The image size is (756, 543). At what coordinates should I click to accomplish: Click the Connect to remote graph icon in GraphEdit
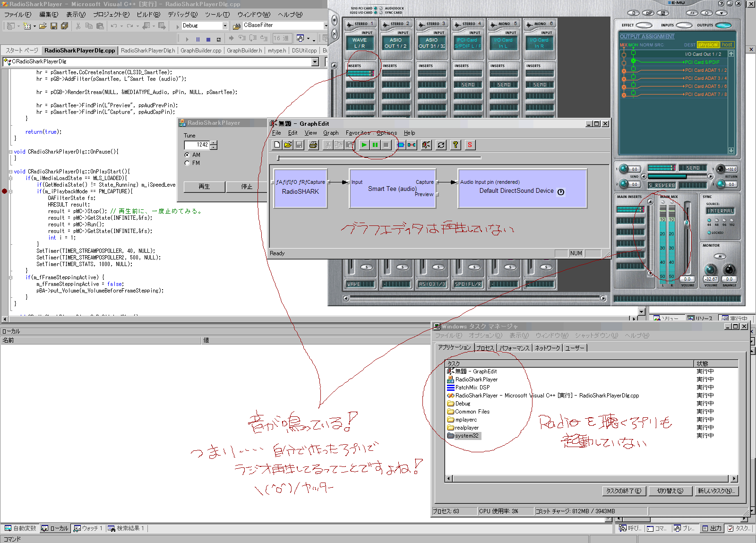tap(426, 145)
